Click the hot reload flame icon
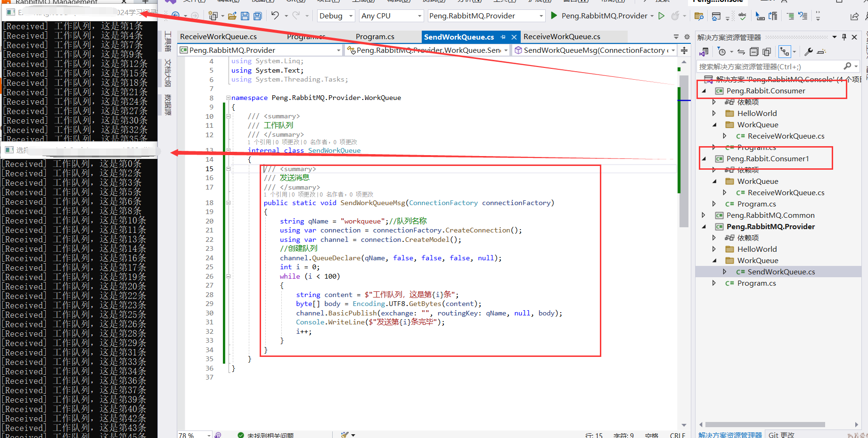This screenshot has width=868, height=438. click(x=675, y=16)
